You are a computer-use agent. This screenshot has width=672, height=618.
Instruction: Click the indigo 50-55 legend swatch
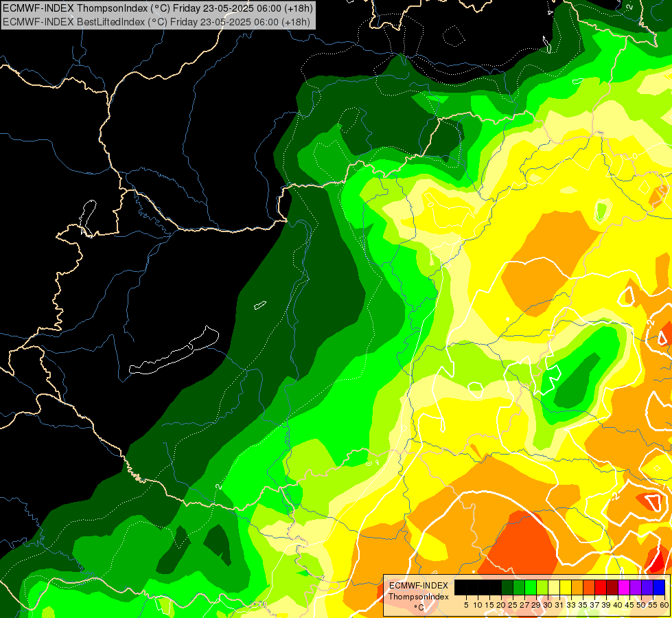coord(647,587)
